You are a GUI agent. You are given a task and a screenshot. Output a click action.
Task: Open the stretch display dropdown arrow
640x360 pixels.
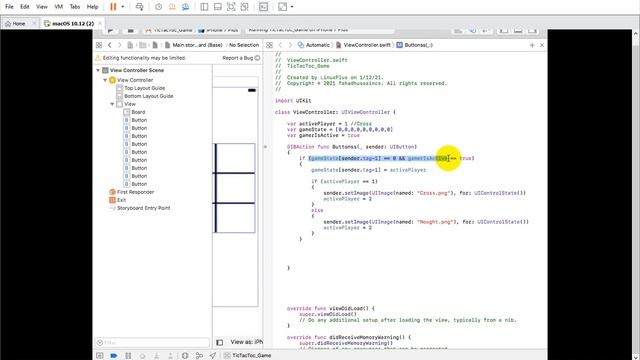(291, 7)
